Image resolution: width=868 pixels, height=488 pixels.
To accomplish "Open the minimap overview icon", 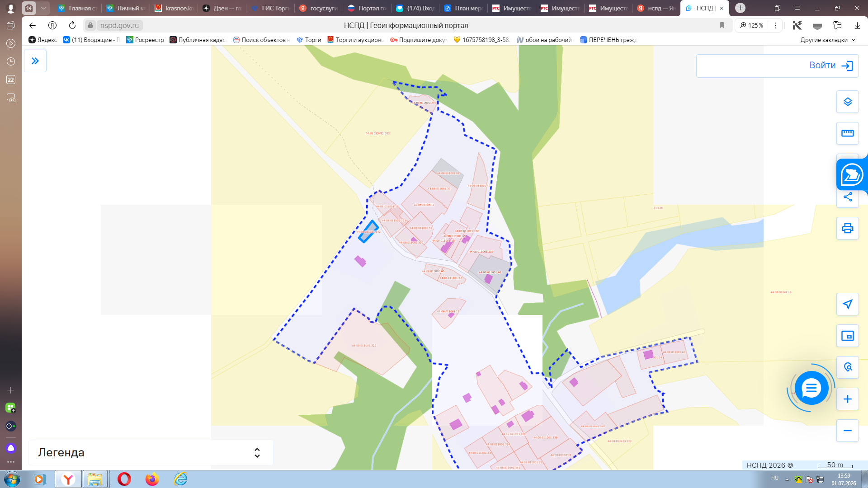I will (847, 336).
